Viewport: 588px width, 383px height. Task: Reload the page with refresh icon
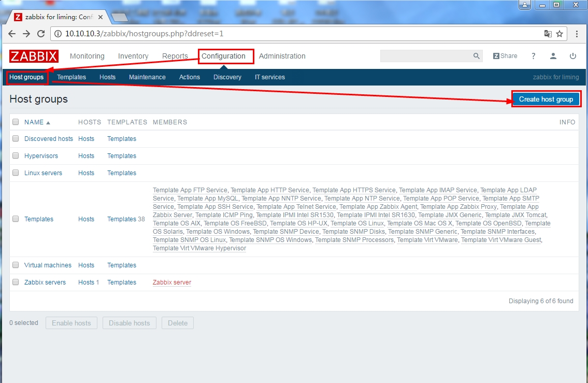tap(41, 34)
